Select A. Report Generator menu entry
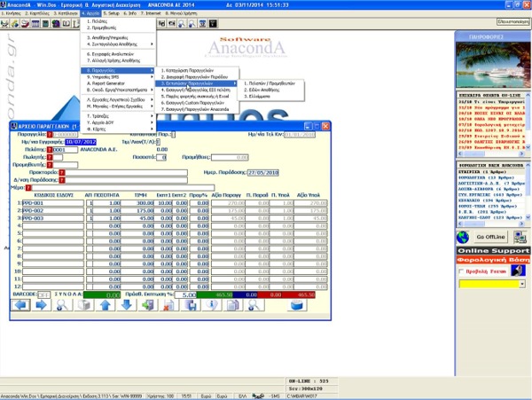Screen dimensions: 532x400 (119, 83)
